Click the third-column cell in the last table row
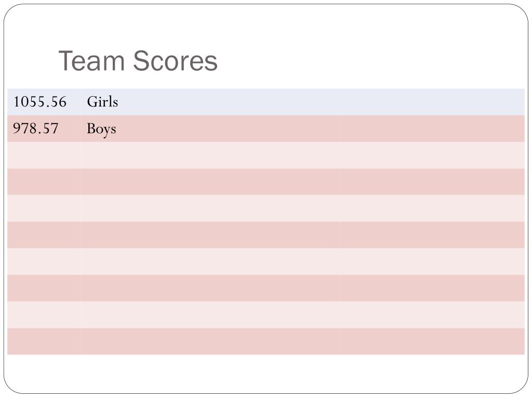 pyautogui.click(x=432, y=341)
